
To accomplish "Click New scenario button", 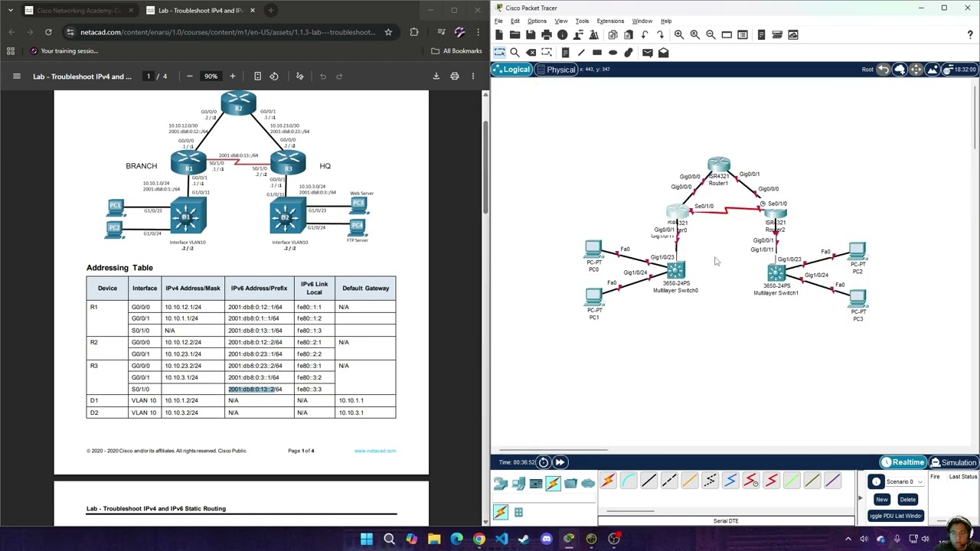I will pos(882,500).
